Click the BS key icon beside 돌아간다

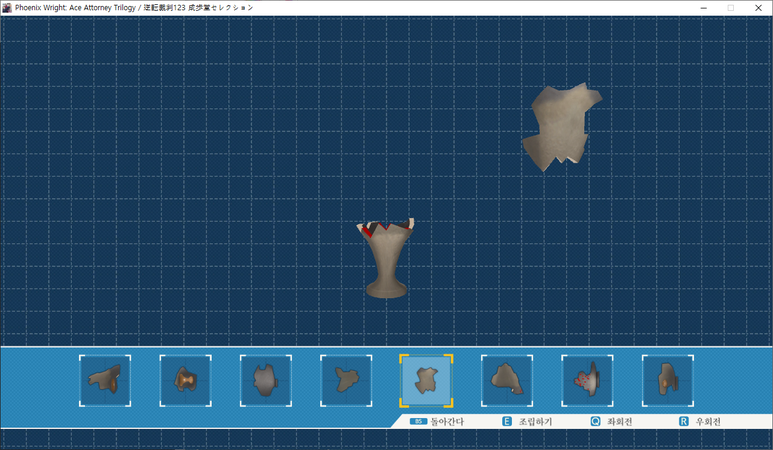click(419, 421)
